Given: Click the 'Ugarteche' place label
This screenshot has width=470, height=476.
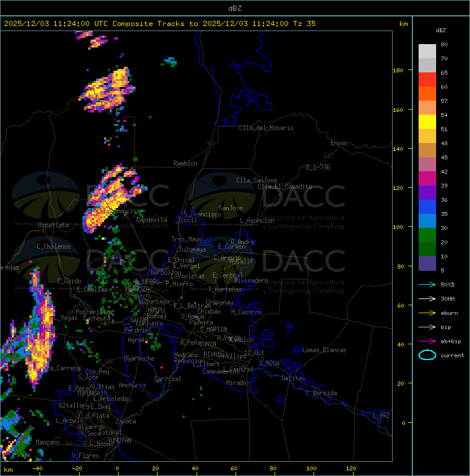Looking at the screenshot, I should pos(139,358).
